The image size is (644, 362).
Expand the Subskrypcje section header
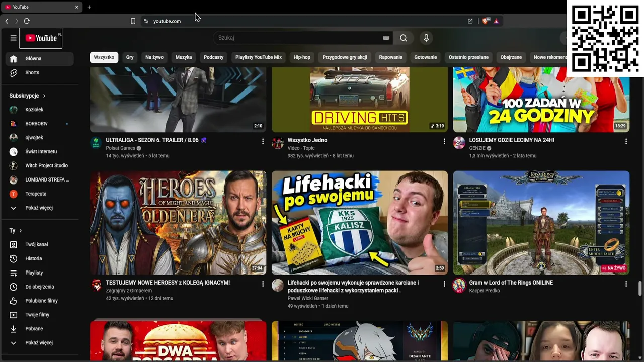[27, 96]
